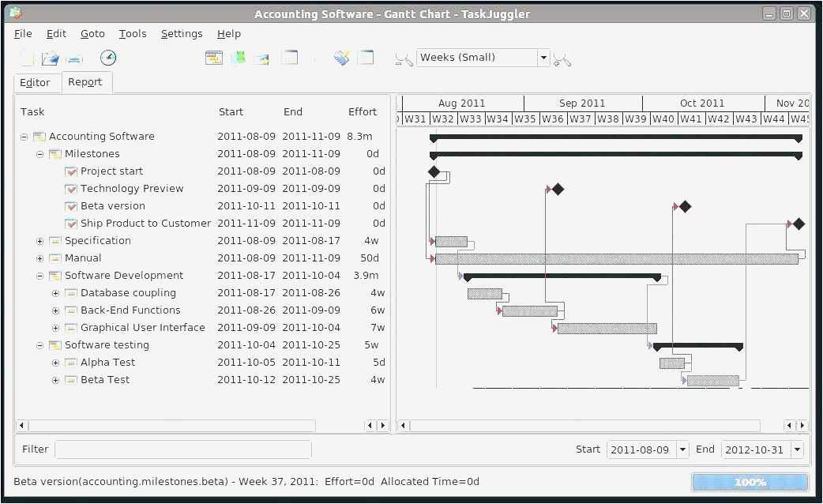
Task: Zoom out using the icon left of Weeks (Small)
Action: point(404,59)
